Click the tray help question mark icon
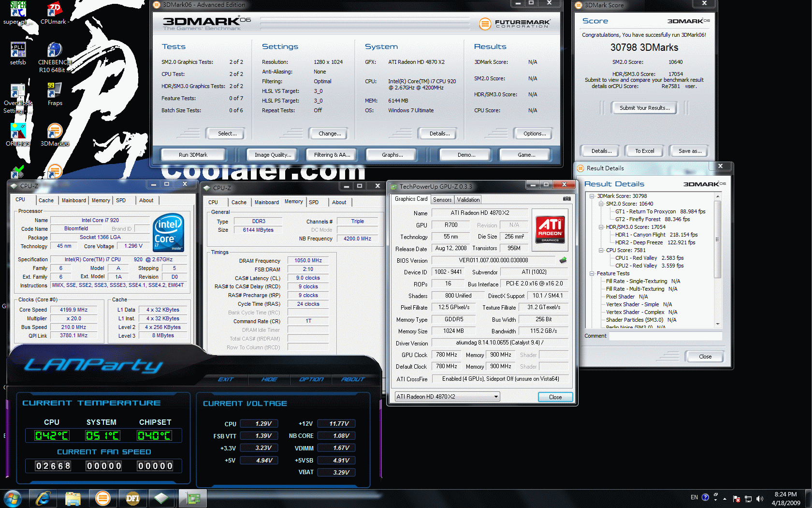The width and height of the screenshot is (812, 508). click(705, 497)
